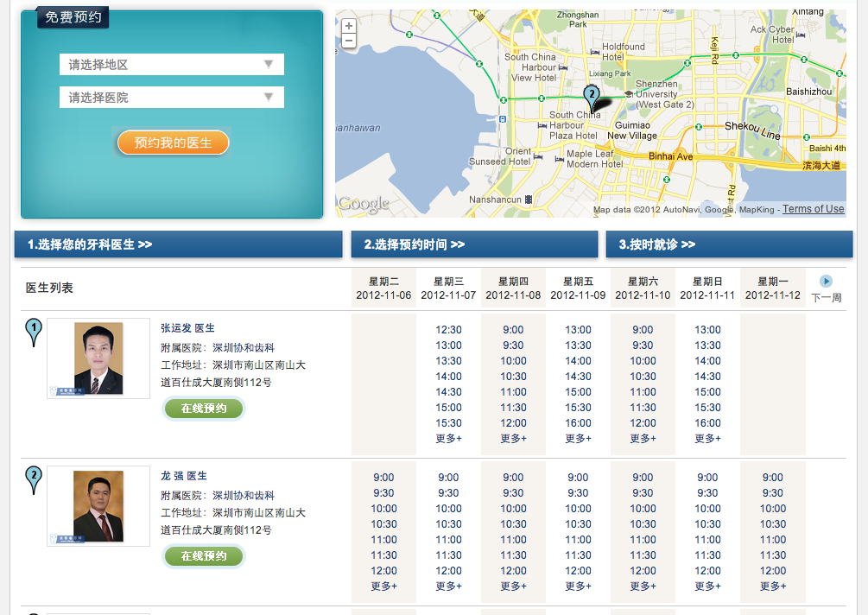Viewport: 868px width, 615px height.
Task: Click South China Harbour View Hotel marker
Action: pos(563,67)
